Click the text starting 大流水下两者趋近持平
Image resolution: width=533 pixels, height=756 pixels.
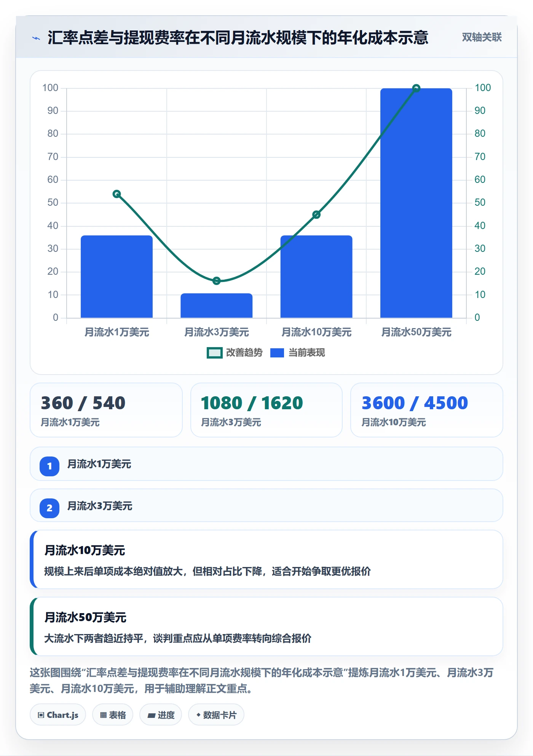178,638
